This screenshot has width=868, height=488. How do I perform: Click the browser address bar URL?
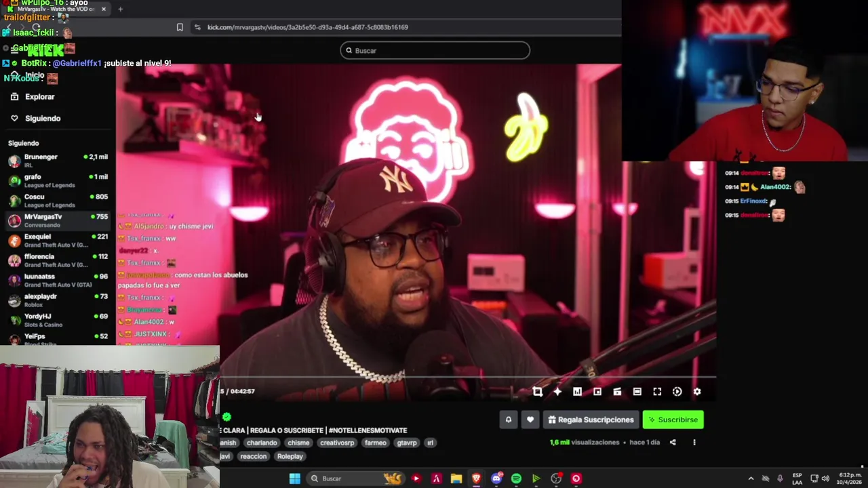307,27
